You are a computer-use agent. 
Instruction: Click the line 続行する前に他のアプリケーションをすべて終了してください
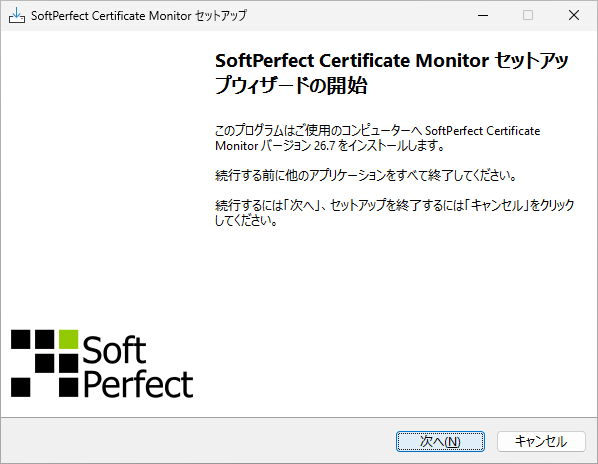point(366,175)
